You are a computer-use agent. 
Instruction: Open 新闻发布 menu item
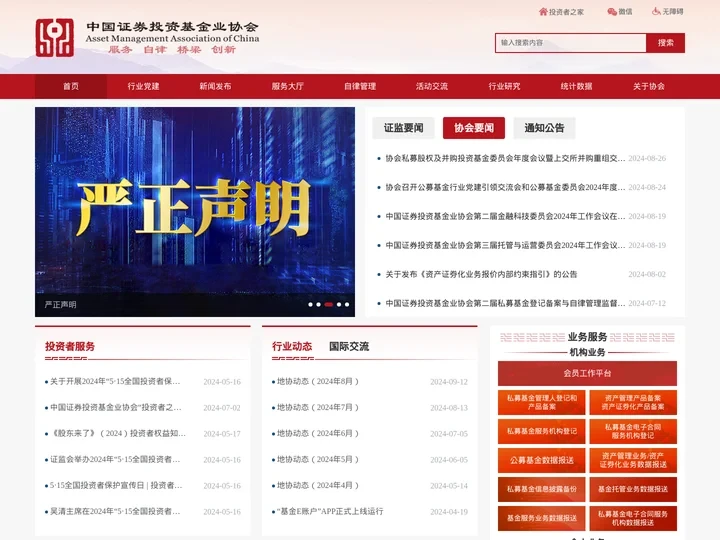point(215,86)
